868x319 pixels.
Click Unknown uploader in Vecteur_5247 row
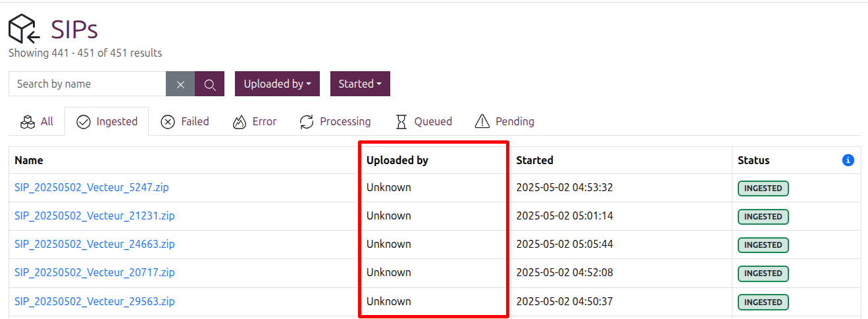(x=389, y=187)
